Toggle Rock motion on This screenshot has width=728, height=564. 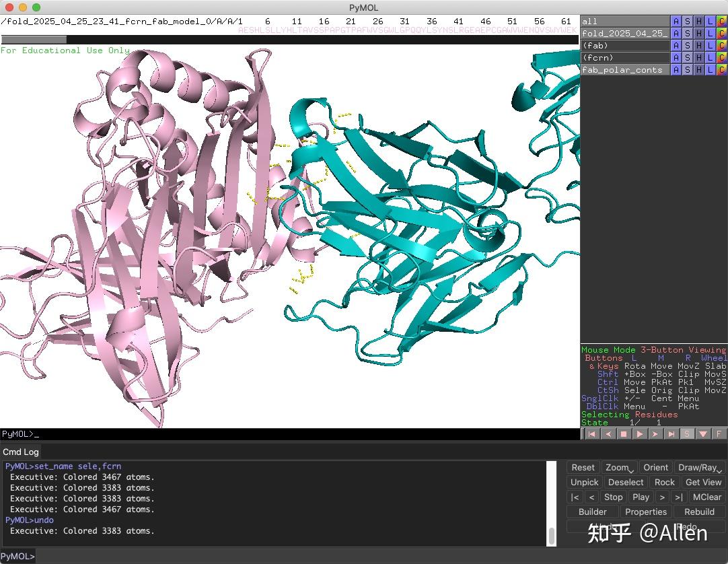664,482
